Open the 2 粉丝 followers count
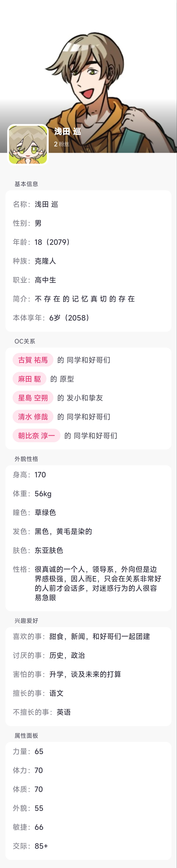 (x=62, y=144)
